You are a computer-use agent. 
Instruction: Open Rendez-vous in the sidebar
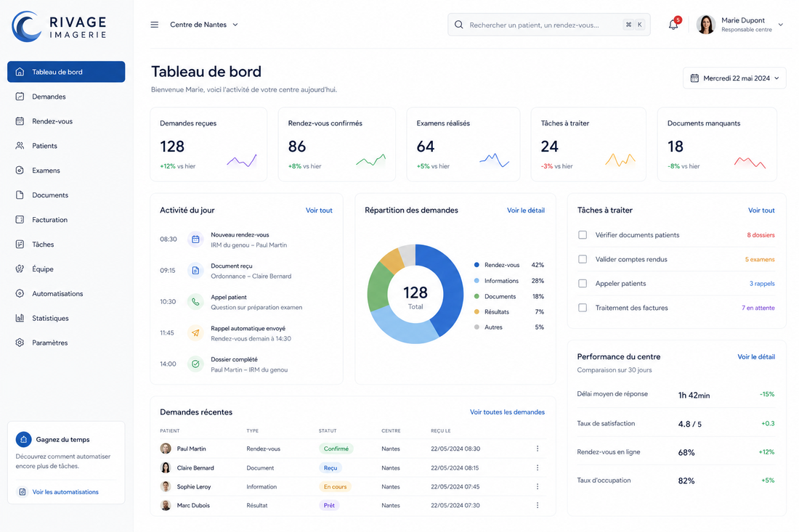coord(66,121)
